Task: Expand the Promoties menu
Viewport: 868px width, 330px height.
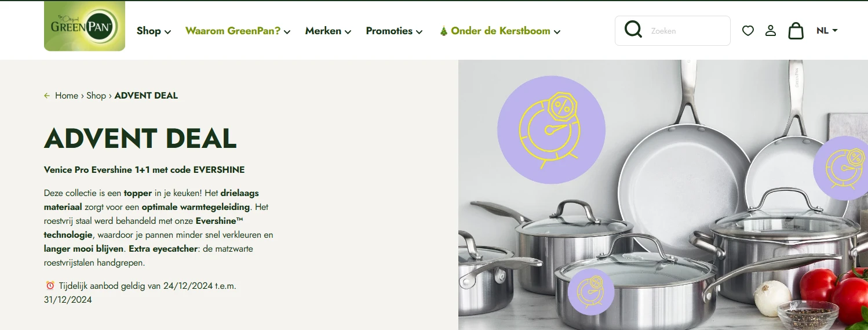Action: [x=394, y=31]
